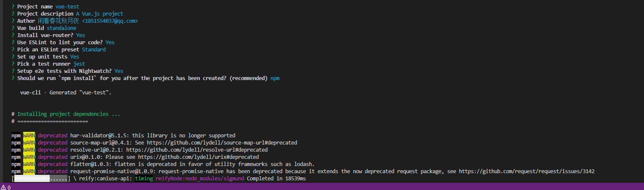The image size is (644, 190).
Task: Click the warning count number in status bar
Action: click(9, 187)
